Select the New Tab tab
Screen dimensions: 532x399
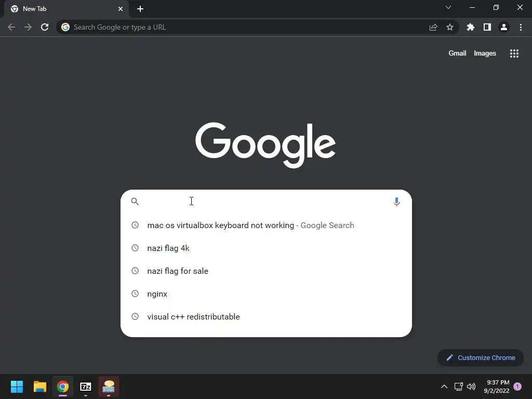66,9
